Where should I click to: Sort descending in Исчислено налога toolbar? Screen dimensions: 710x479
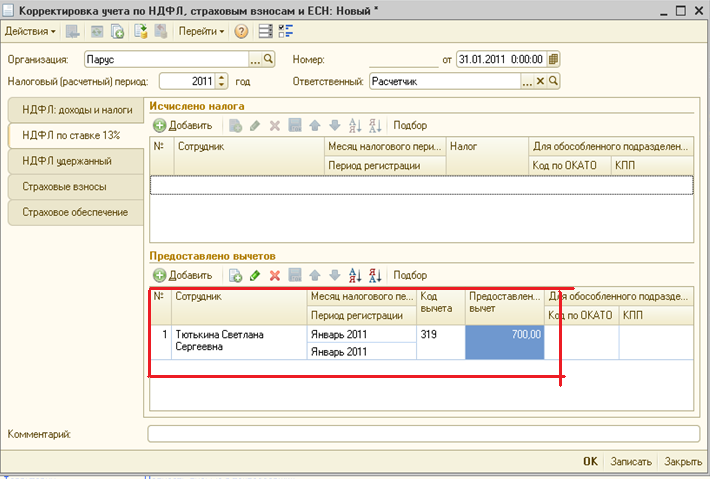375,125
